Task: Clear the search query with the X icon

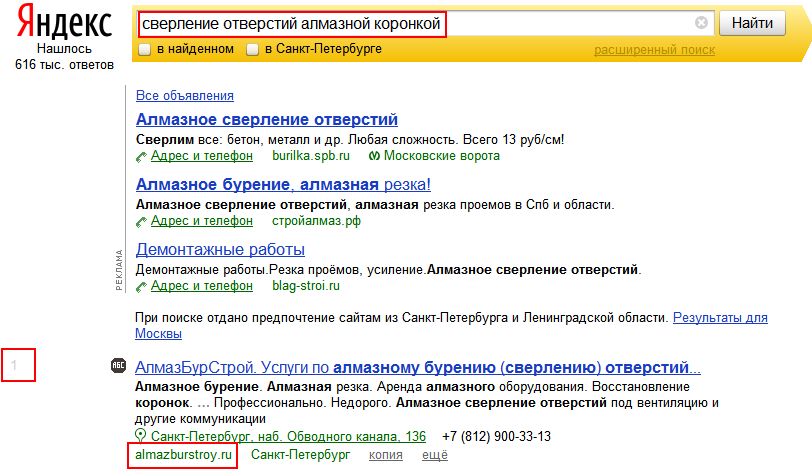Action: (x=701, y=23)
